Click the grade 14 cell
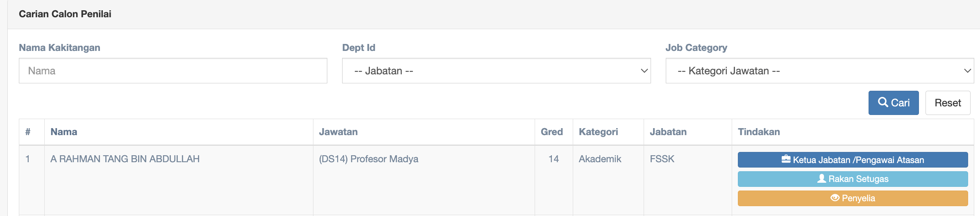 click(x=554, y=159)
